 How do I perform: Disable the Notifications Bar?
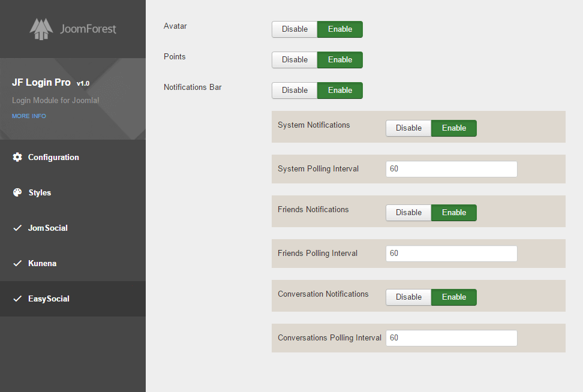coord(294,91)
